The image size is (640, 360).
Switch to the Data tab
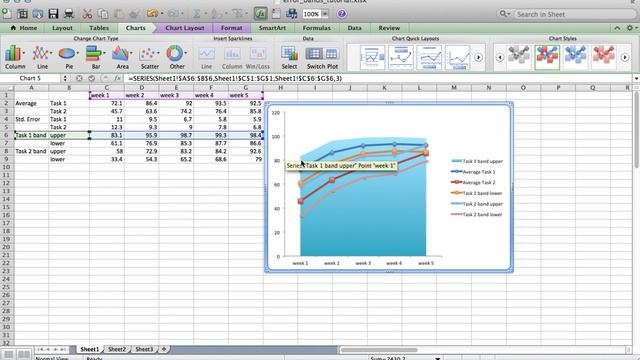click(354, 28)
